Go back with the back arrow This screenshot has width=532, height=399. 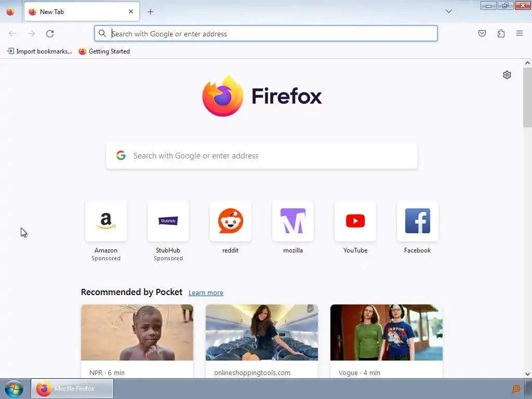tap(12, 34)
